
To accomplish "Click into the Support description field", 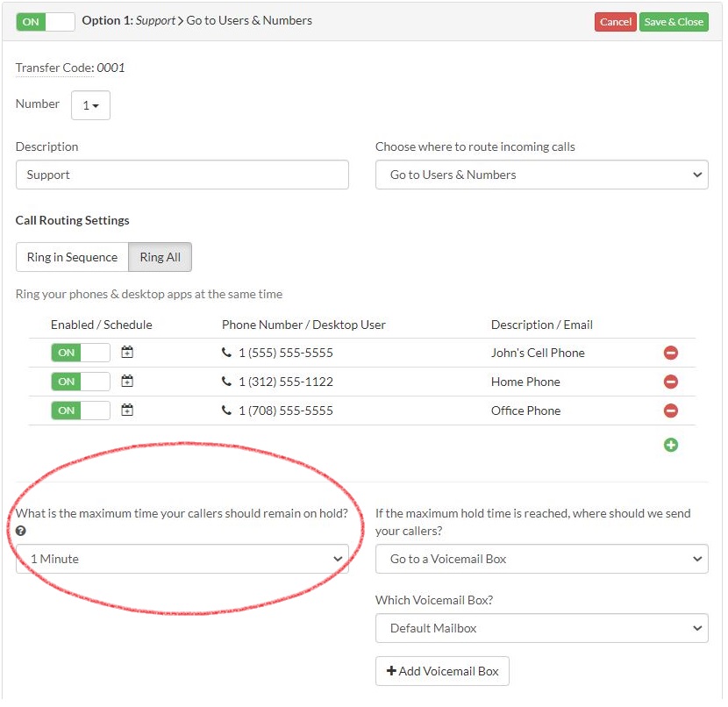I will (x=182, y=175).
